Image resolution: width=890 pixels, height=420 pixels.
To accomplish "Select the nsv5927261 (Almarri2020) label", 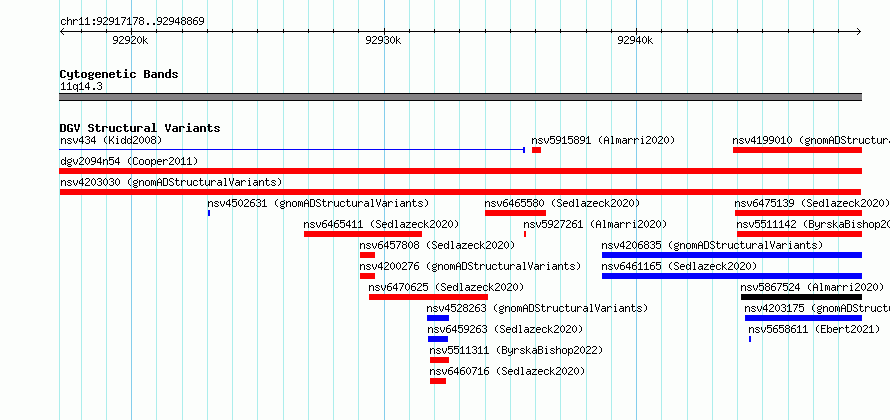I will pos(595,224).
